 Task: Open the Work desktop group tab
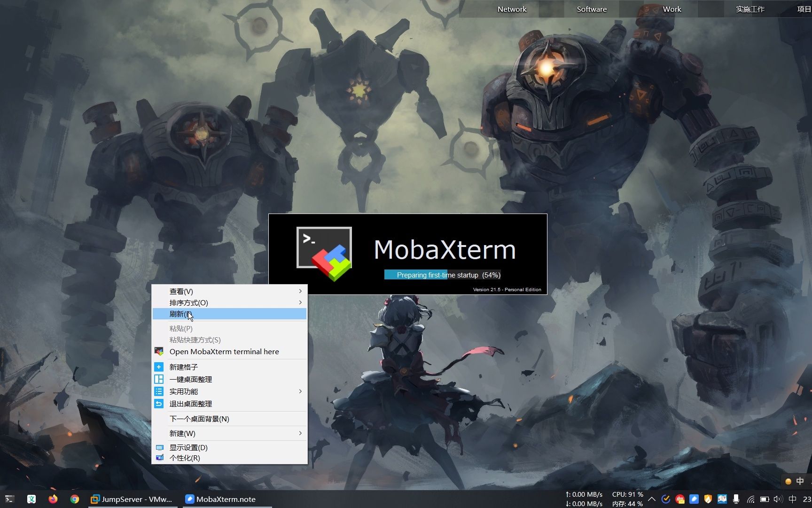click(x=672, y=9)
